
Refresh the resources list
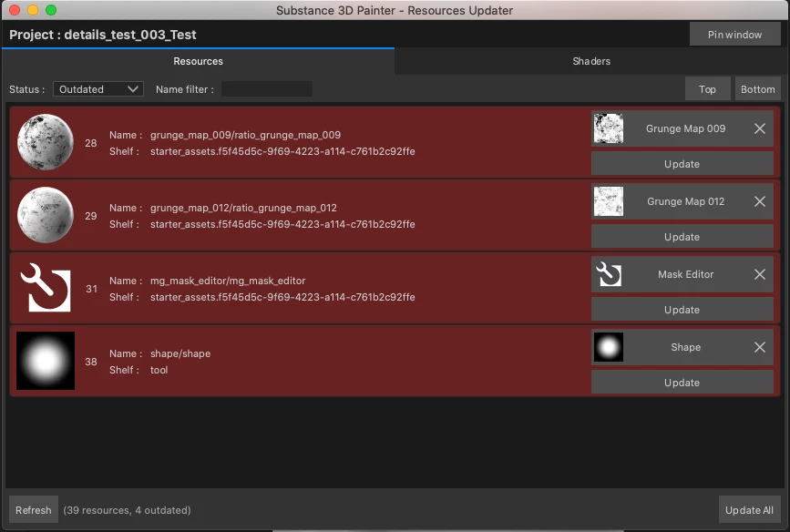[33, 510]
